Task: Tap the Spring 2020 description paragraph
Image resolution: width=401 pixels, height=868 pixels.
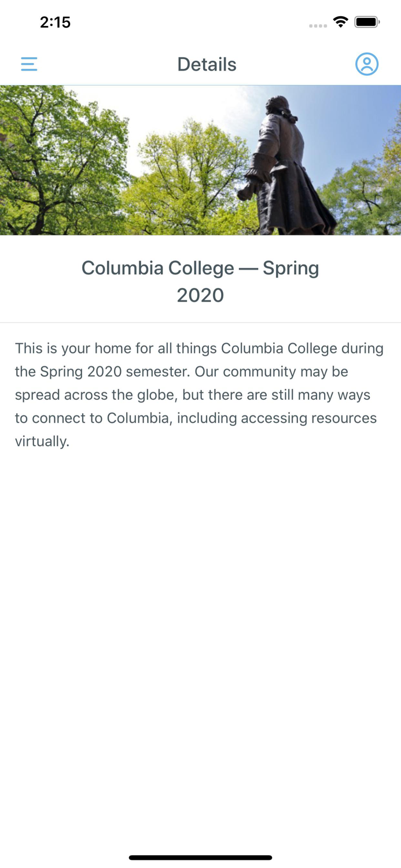Action: coord(199,393)
